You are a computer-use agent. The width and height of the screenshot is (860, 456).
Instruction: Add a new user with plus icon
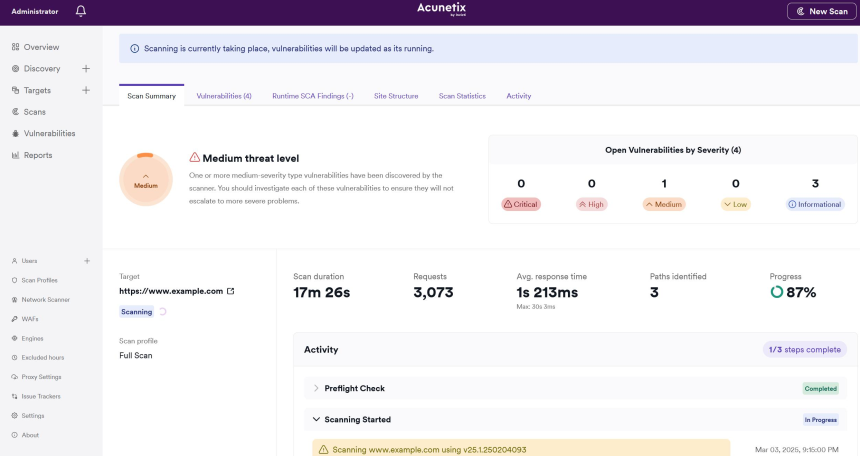coord(87,261)
